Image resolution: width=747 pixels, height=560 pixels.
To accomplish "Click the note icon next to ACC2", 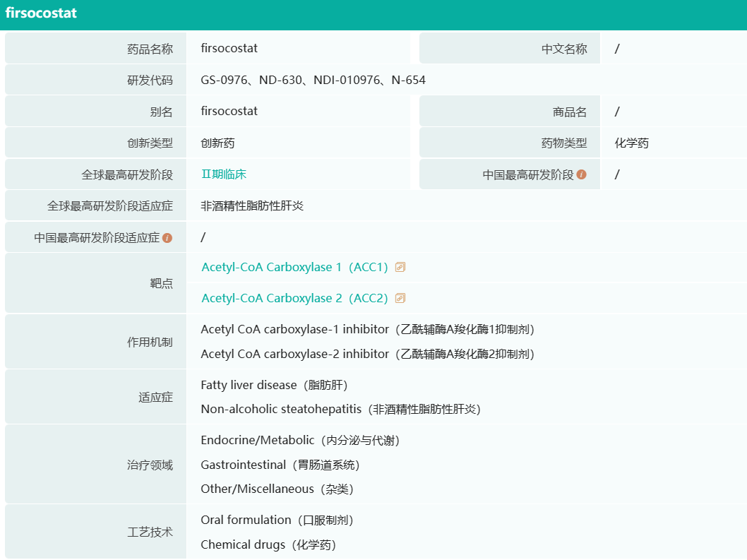I will (x=400, y=298).
